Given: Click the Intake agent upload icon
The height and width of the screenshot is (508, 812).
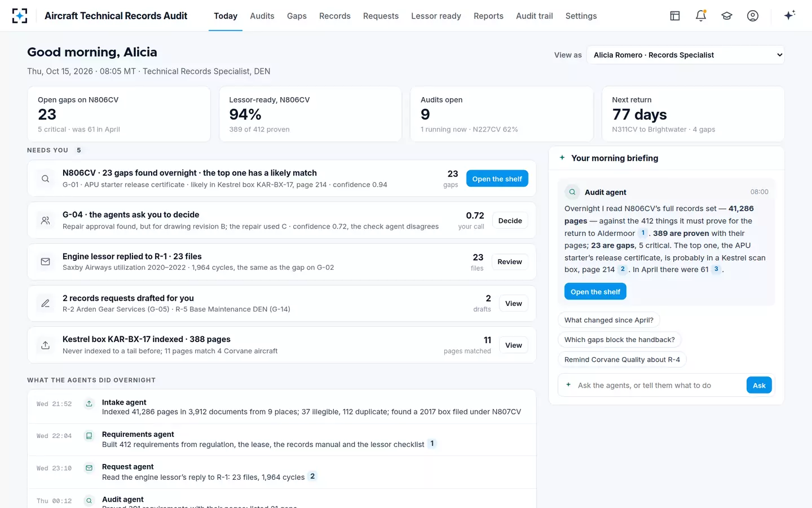Looking at the screenshot, I should 89,404.
